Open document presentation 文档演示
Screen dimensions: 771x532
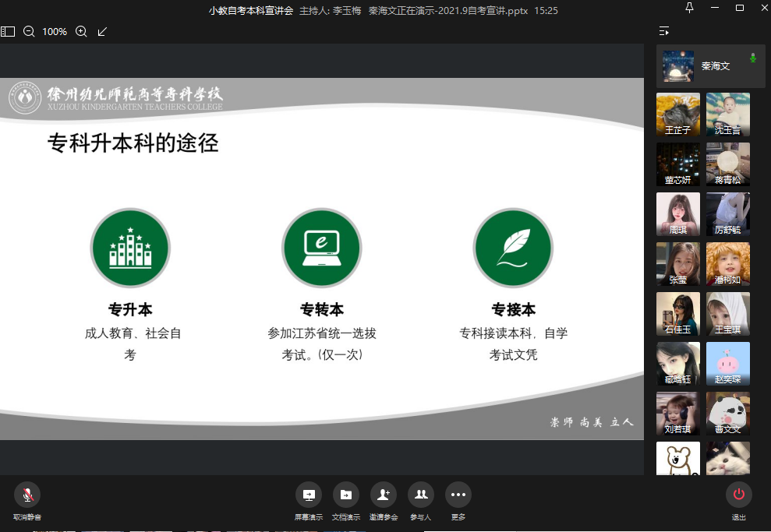(345, 495)
